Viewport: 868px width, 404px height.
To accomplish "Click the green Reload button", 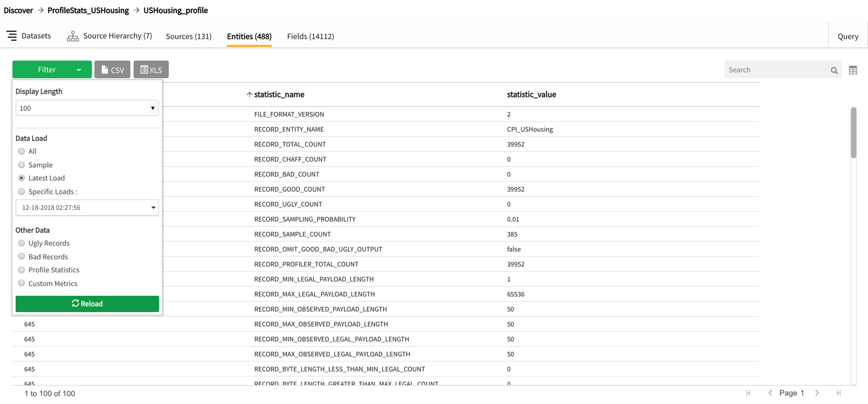I will [87, 304].
